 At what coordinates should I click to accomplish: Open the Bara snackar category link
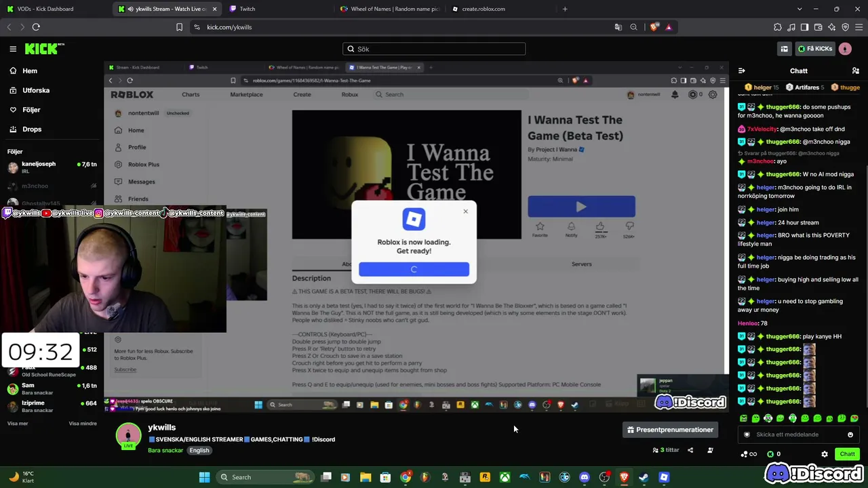(x=165, y=450)
